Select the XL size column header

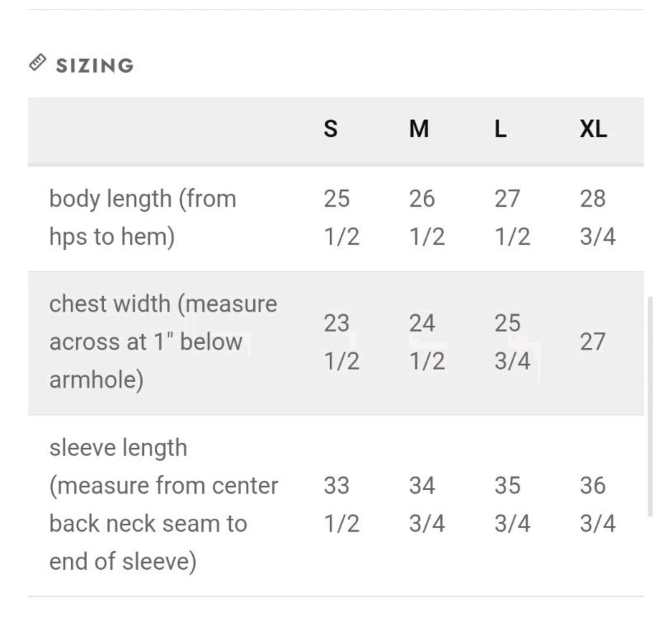pyautogui.click(x=593, y=128)
